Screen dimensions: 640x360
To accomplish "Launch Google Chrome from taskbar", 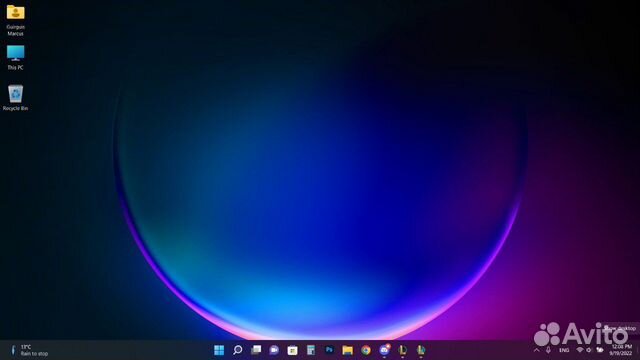I will coord(366,350).
